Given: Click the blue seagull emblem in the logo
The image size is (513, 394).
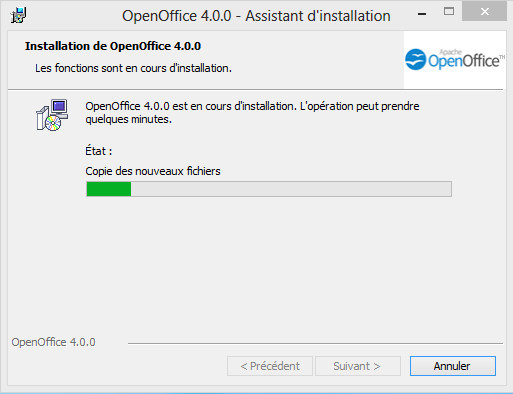Looking at the screenshot, I should pyautogui.click(x=415, y=60).
